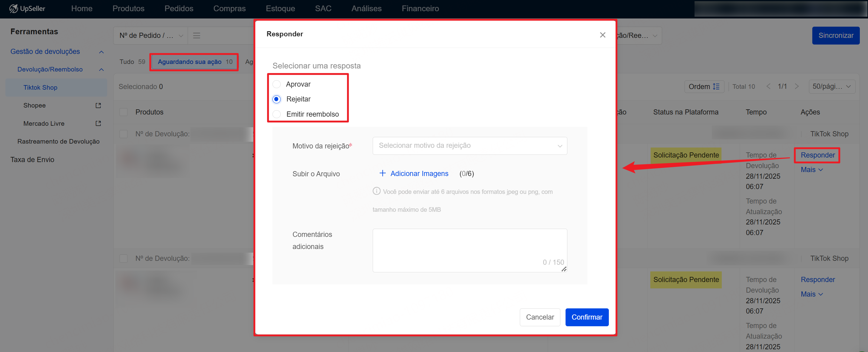Image resolution: width=868 pixels, height=352 pixels.
Task: Open Mercado Livre external link icon
Action: tap(98, 123)
